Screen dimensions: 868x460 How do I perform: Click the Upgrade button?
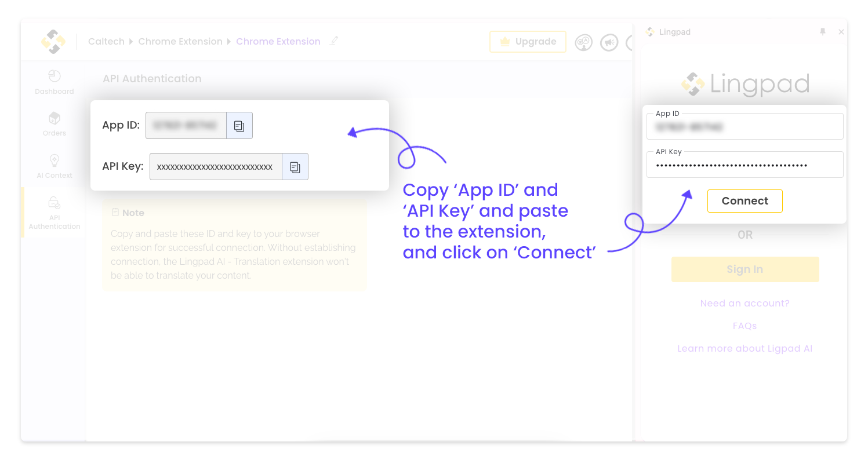[x=528, y=42]
